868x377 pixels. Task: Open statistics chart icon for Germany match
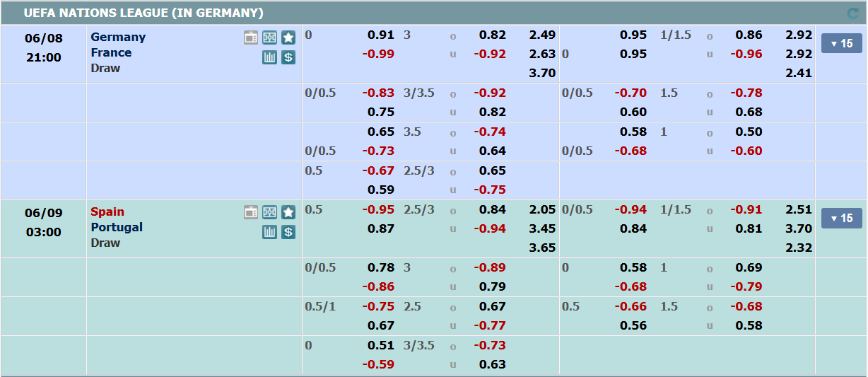[269, 57]
